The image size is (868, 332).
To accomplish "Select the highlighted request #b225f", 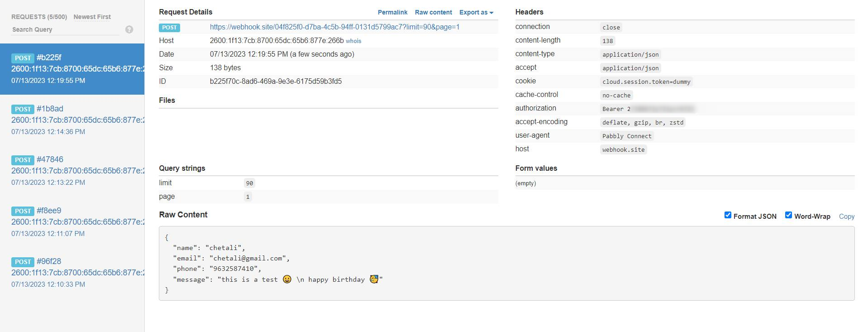I will [72, 69].
